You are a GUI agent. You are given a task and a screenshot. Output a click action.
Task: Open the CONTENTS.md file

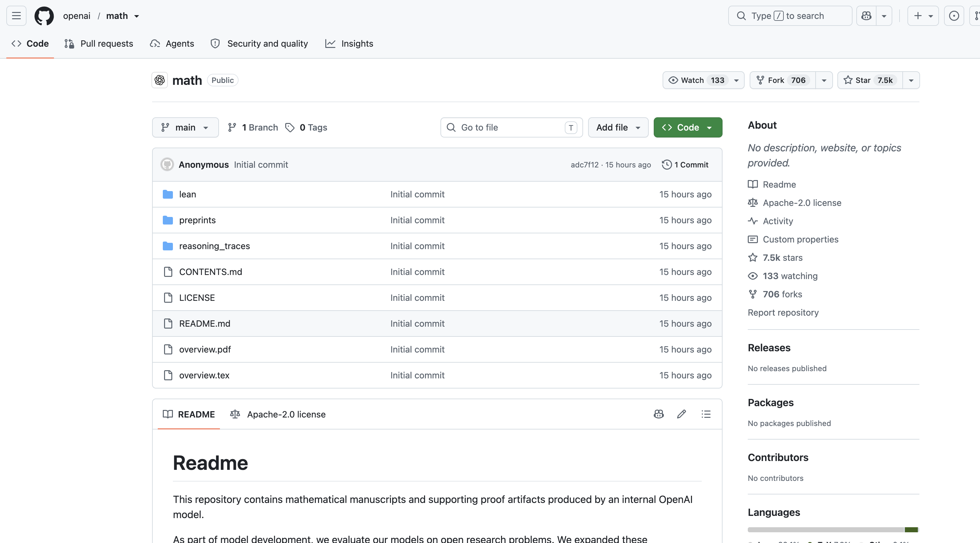click(210, 272)
